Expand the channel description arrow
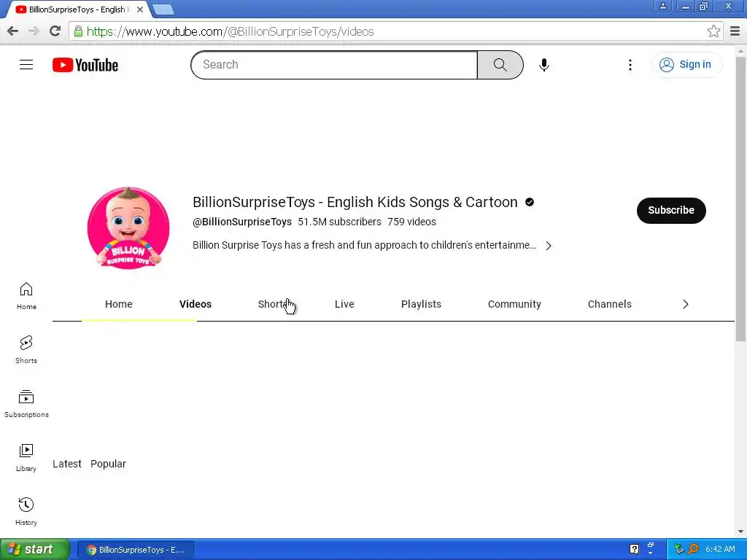The height and width of the screenshot is (560, 747). pos(549,246)
